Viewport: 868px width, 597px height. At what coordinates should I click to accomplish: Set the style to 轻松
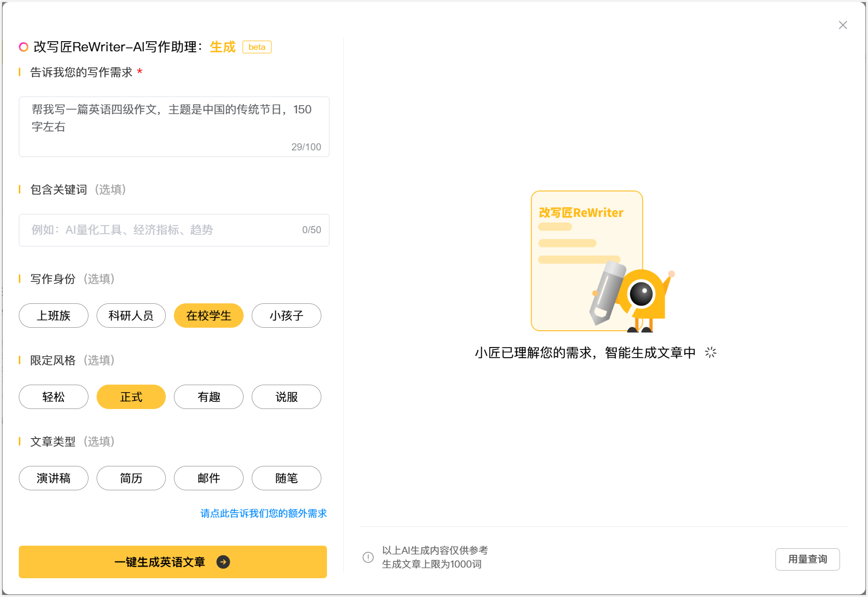(x=53, y=397)
